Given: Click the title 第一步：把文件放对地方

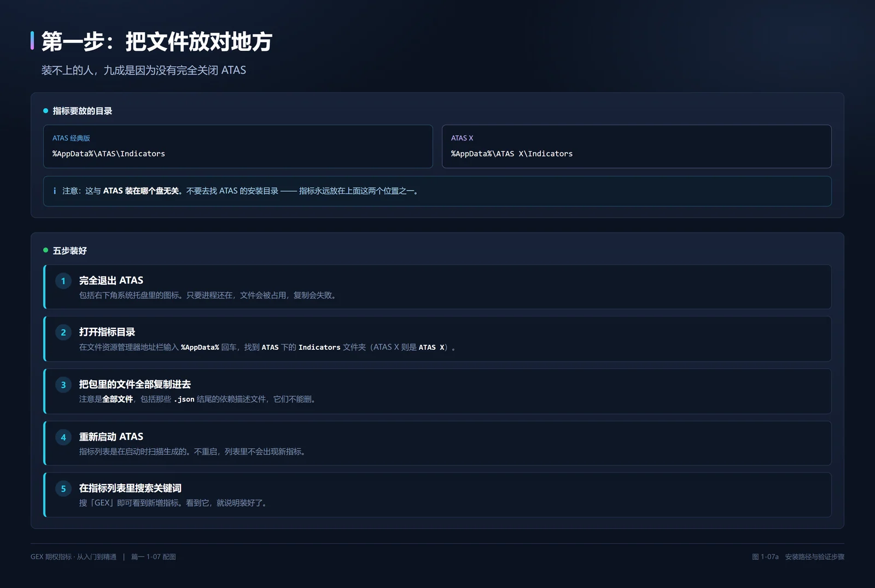Looking at the screenshot, I should point(156,42).
